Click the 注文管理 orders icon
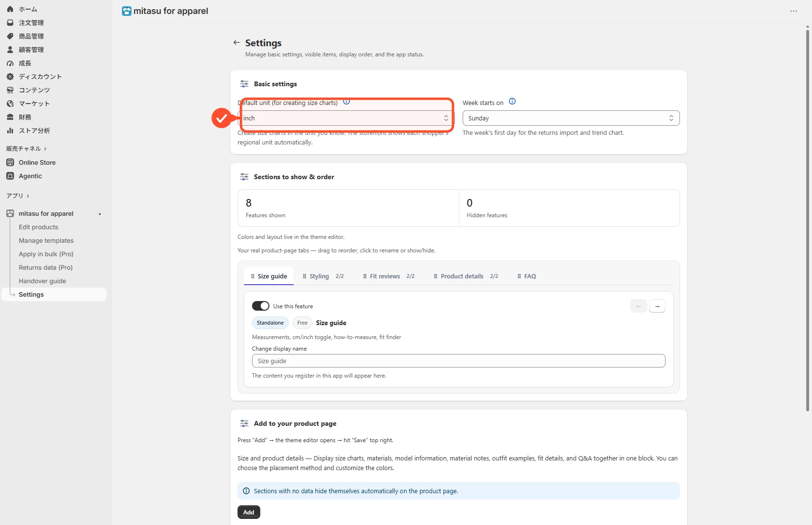Image resolution: width=812 pixels, height=525 pixels. (x=10, y=23)
